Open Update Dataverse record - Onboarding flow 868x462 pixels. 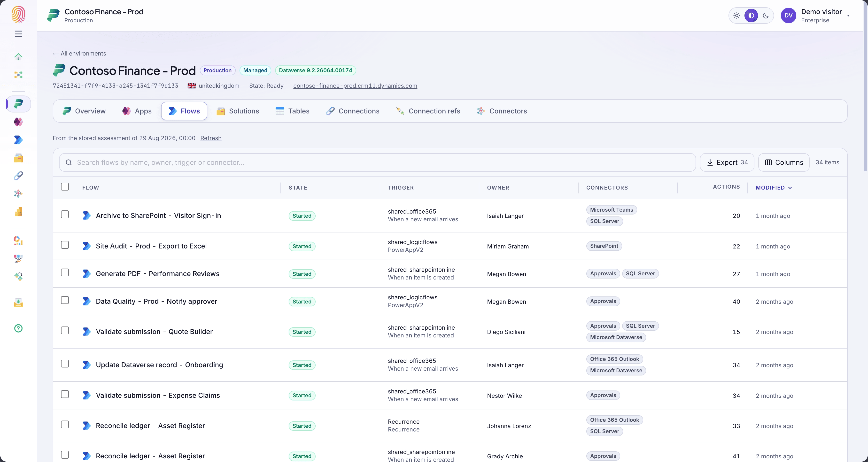pos(159,365)
